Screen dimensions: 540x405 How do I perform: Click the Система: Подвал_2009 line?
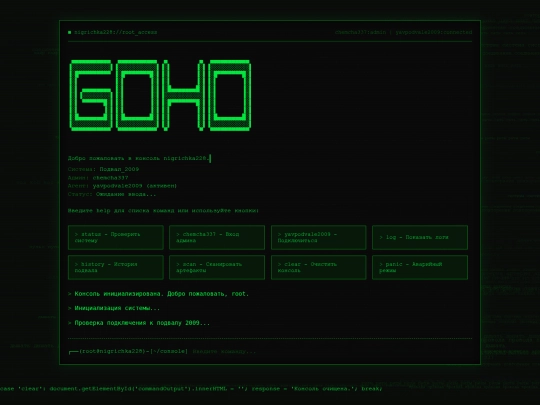click(x=103, y=169)
